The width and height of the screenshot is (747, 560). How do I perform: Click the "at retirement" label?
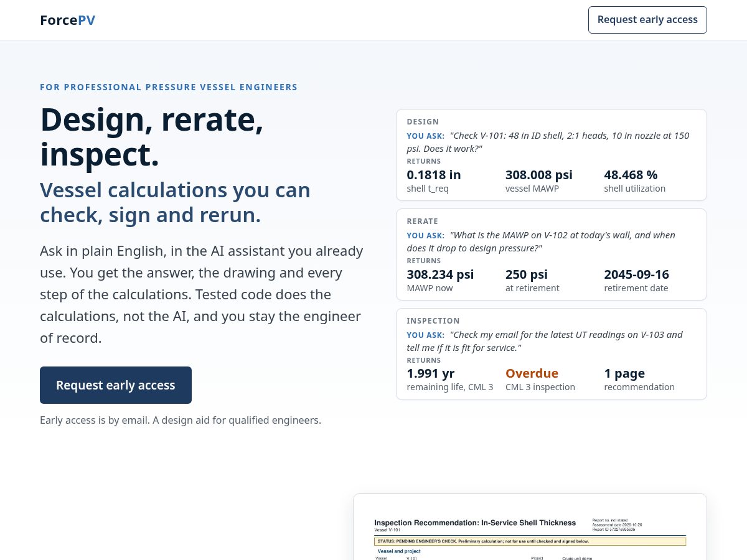532,288
